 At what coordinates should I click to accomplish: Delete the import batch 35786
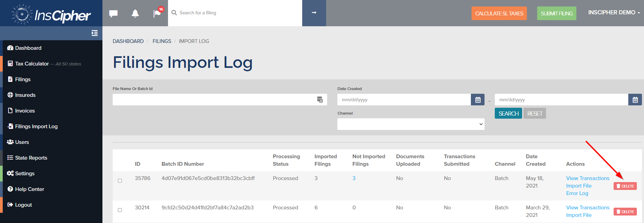[625, 186]
